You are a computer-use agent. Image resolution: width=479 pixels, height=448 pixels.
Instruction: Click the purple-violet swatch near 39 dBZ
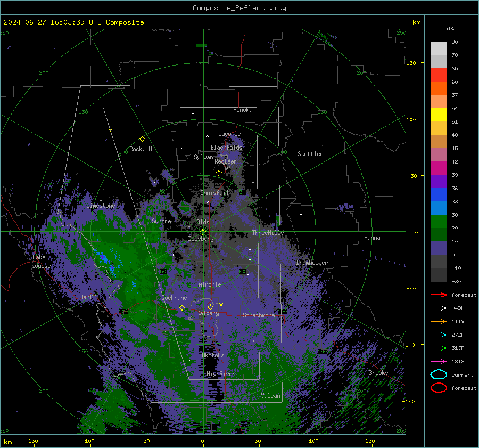coord(439,181)
